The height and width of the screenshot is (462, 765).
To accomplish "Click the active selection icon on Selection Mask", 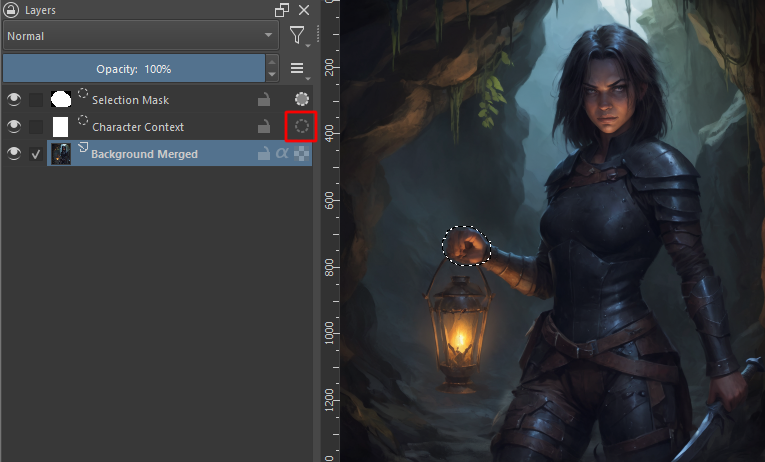I will pos(301,99).
